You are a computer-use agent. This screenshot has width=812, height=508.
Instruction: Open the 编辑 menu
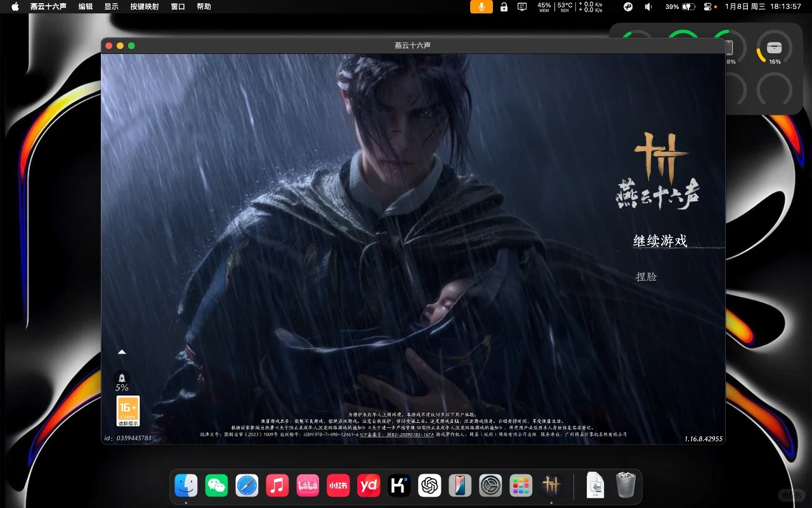click(85, 6)
